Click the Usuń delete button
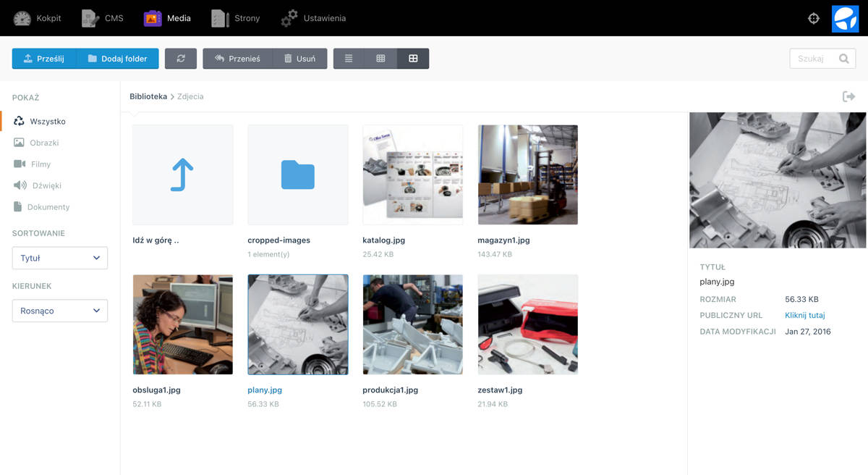 coord(299,59)
